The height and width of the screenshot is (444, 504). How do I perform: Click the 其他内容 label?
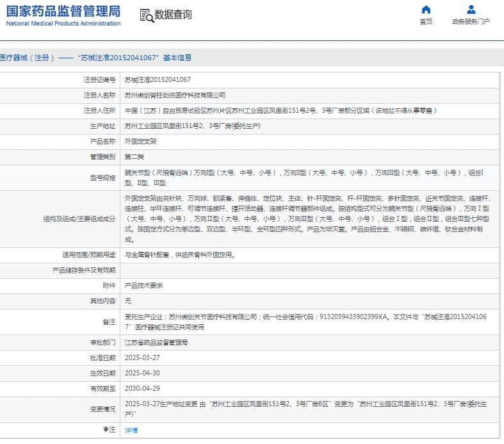pyautogui.click(x=102, y=301)
